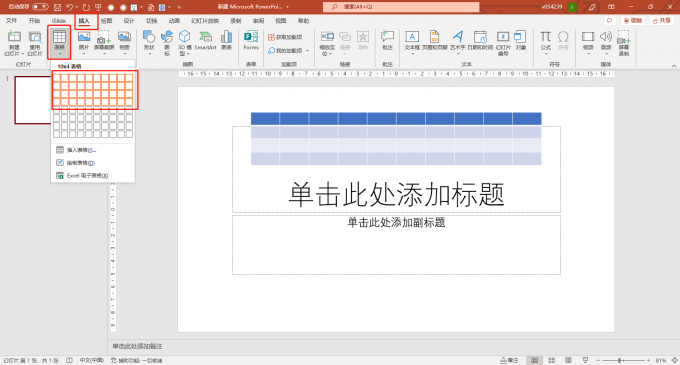The height and width of the screenshot is (365, 680).
Task: Click the notes area 单击此处添加备注
Action: (137, 346)
